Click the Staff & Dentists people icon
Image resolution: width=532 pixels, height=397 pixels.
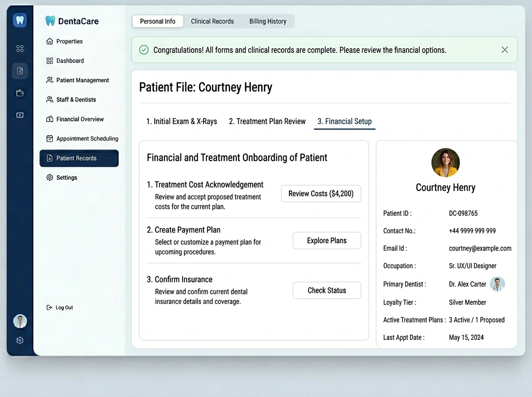50,100
